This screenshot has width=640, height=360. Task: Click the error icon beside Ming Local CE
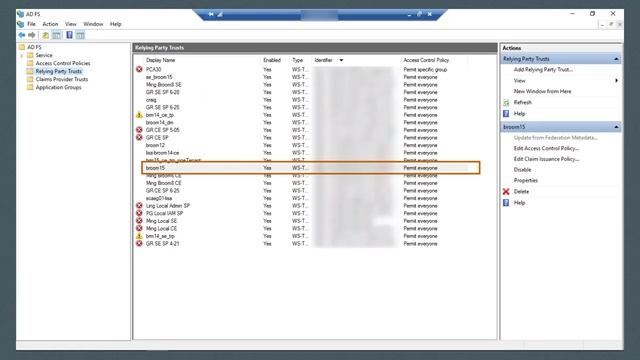tap(139, 228)
